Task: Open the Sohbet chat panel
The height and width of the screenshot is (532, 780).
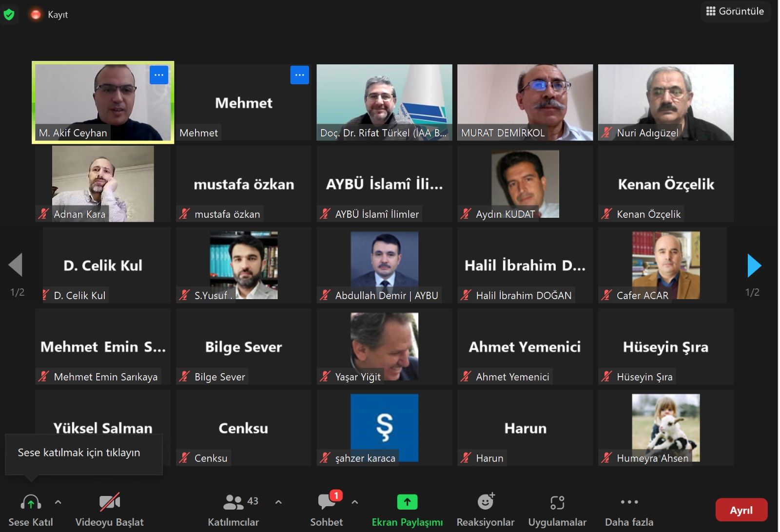Action: (327, 510)
